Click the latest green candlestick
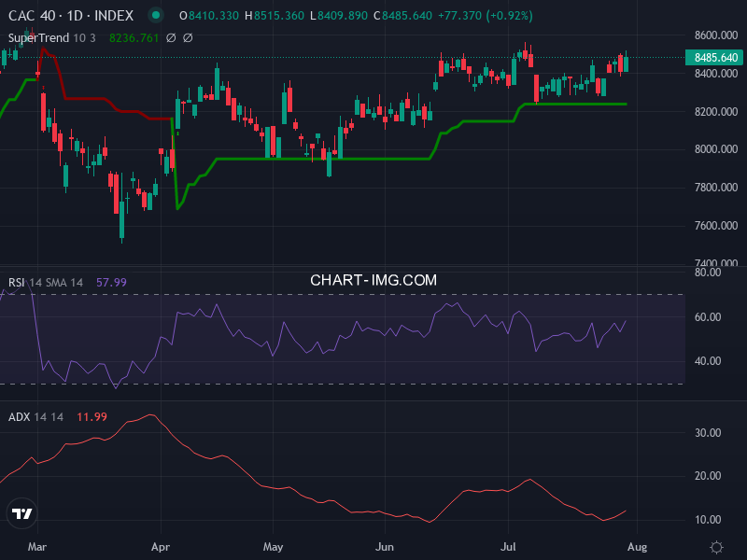 point(626,63)
